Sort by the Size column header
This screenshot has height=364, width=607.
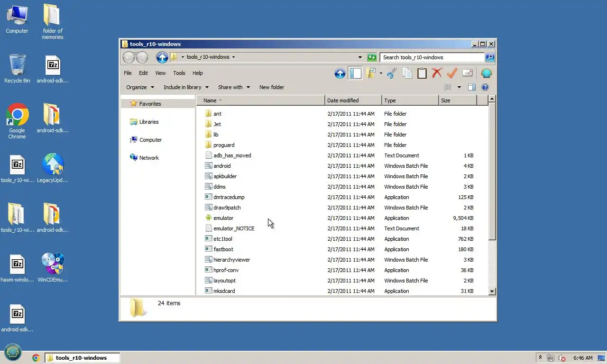458,100
